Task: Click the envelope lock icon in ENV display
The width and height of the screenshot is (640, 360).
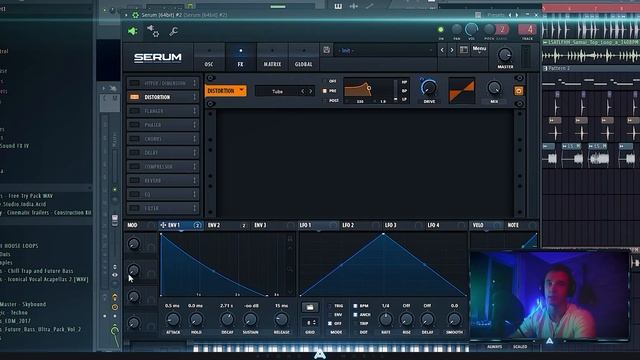Action: pyautogui.click(x=290, y=239)
